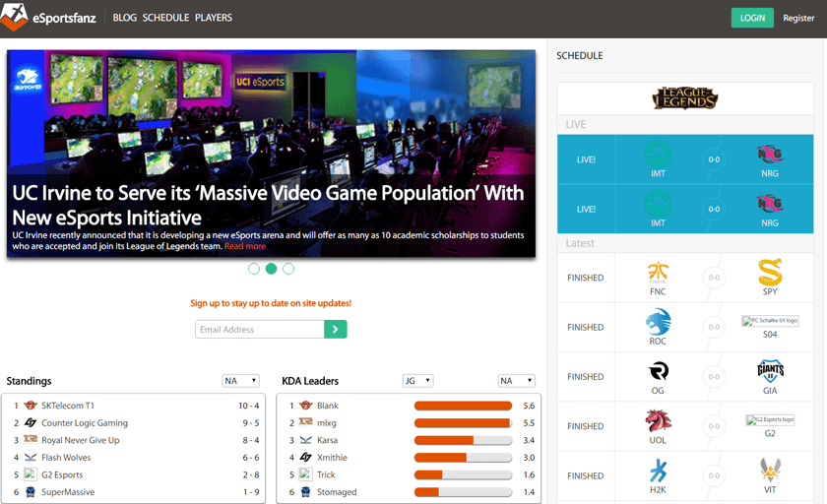Open the BLOG menu item

pyautogui.click(x=124, y=18)
